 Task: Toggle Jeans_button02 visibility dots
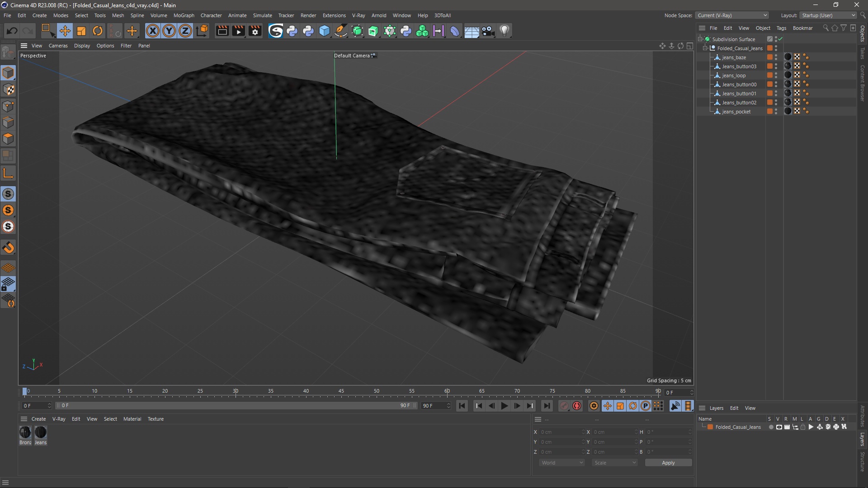coord(776,103)
